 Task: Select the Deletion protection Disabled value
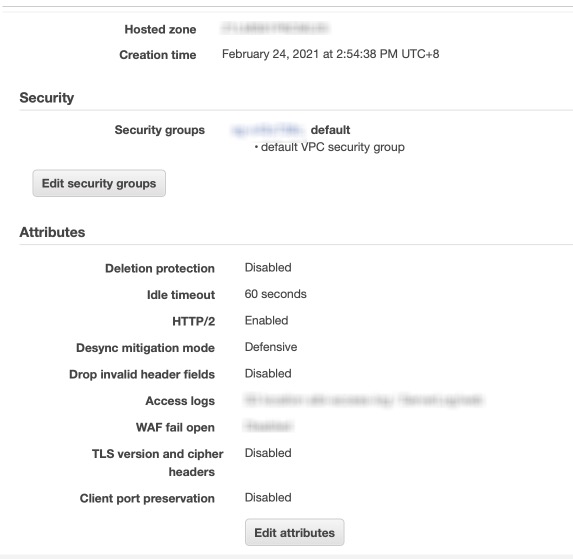[x=268, y=267]
